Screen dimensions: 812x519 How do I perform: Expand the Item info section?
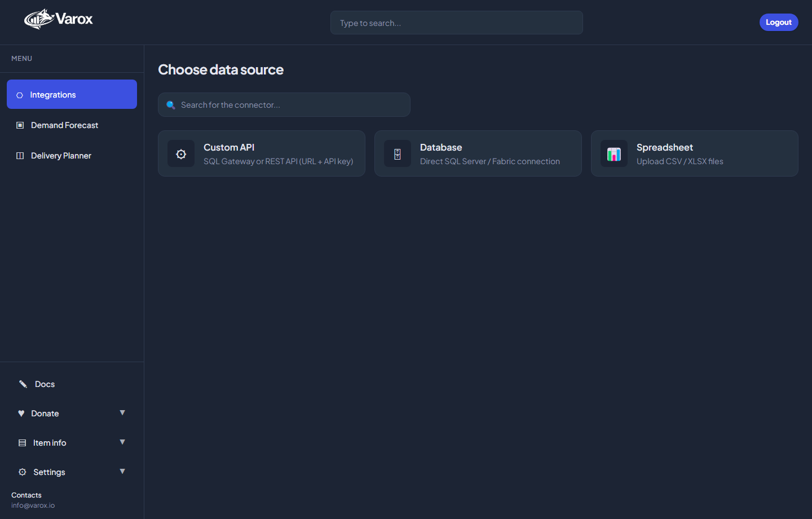122,442
